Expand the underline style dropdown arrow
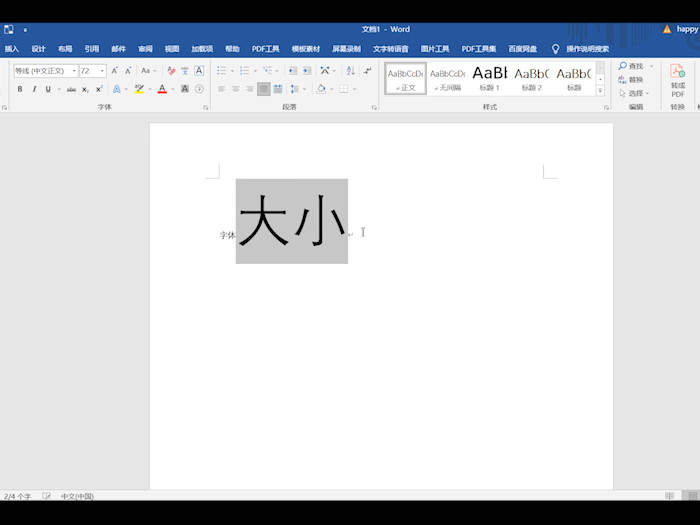 coord(59,89)
